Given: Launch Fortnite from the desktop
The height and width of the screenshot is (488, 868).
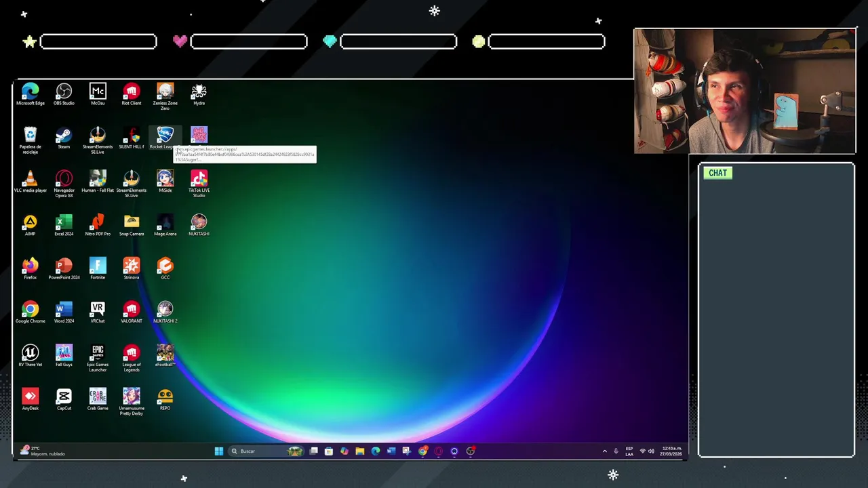Looking at the screenshot, I should pos(98,268).
